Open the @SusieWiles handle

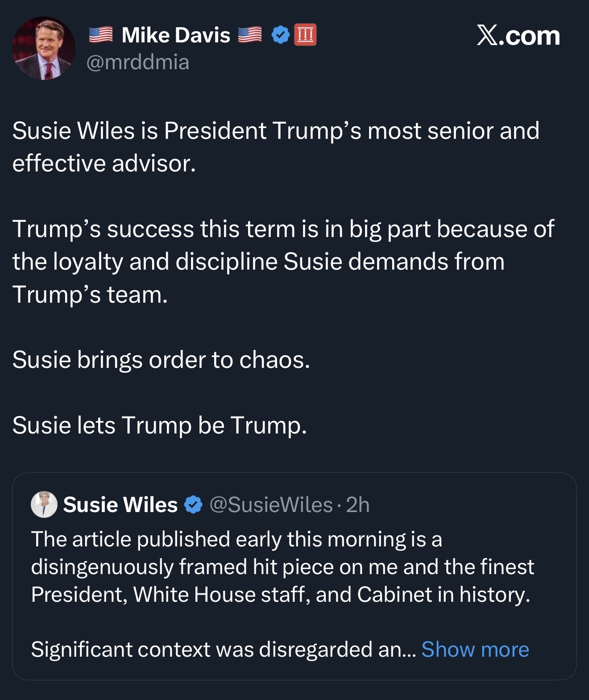(x=271, y=505)
